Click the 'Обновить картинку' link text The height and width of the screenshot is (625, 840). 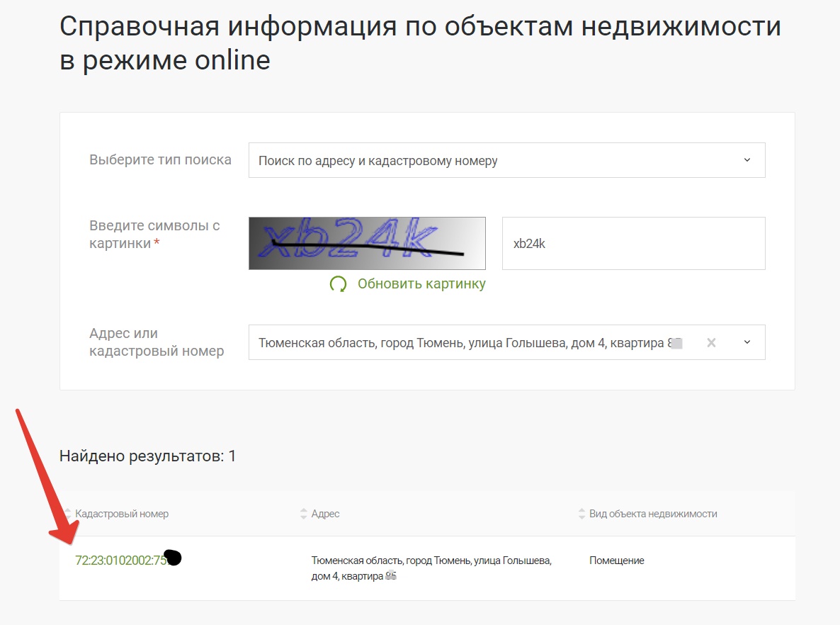[421, 284]
